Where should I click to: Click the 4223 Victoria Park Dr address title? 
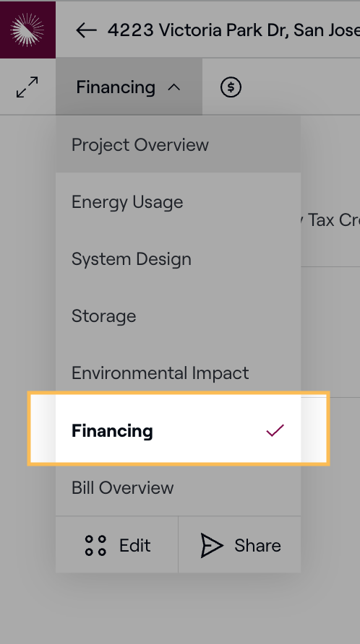233,30
